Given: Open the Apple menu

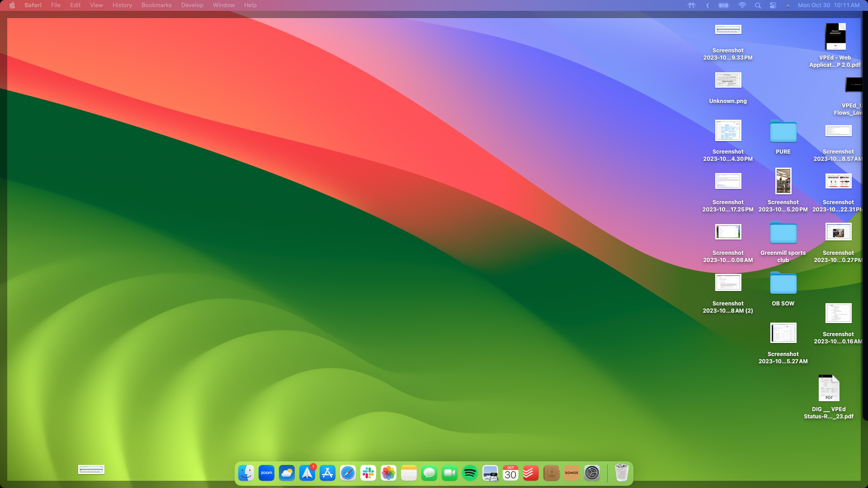Looking at the screenshot, I should click(12, 5).
